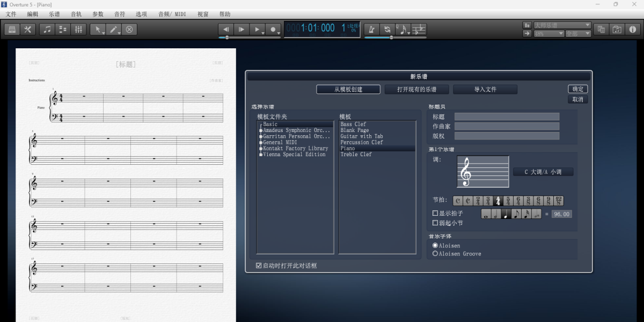Open the 全部 dropdown
This screenshot has width=644, height=322.
(x=577, y=33)
